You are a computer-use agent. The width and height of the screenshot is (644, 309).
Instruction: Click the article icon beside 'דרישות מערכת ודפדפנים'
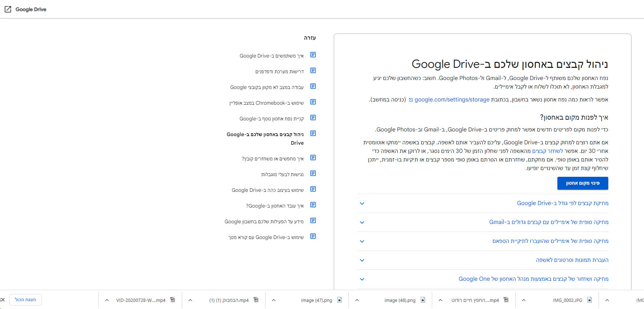(x=313, y=70)
